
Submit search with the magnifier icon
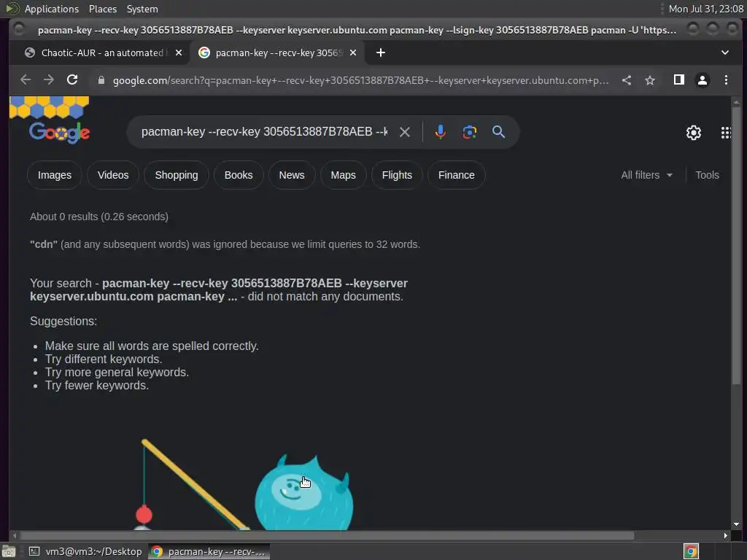(x=498, y=132)
